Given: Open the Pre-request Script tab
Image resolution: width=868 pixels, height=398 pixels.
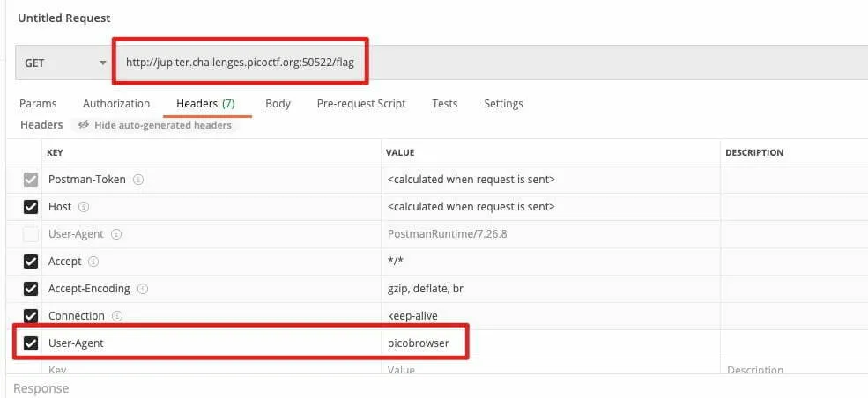Looking at the screenshot, I should click(x=361, y=104).
